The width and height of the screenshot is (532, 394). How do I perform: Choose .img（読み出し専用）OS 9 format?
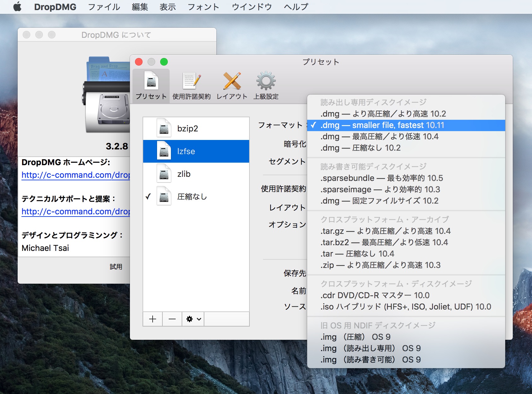[406, 348]
